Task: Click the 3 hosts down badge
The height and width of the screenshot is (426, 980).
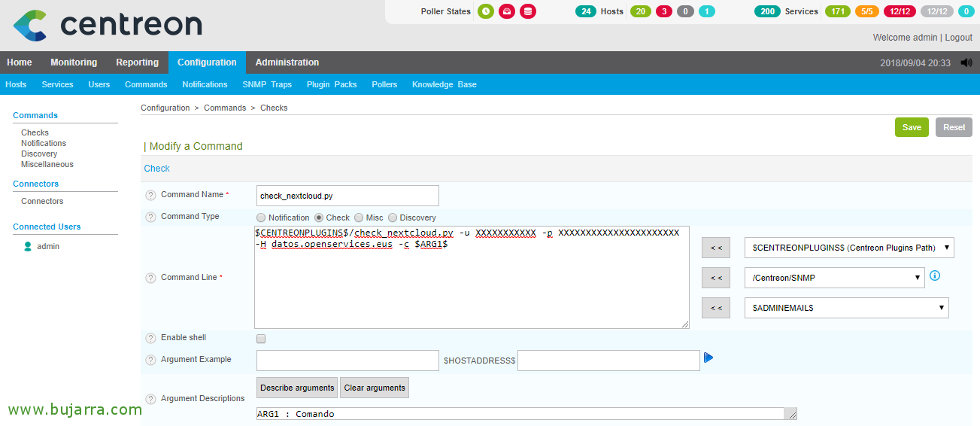Action: tap(663, 11)
